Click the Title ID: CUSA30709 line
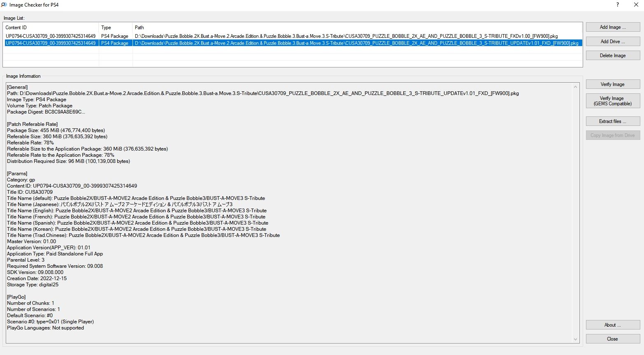Image resolution: width=644 pixels, height=355 pixels. pos(30,192)
